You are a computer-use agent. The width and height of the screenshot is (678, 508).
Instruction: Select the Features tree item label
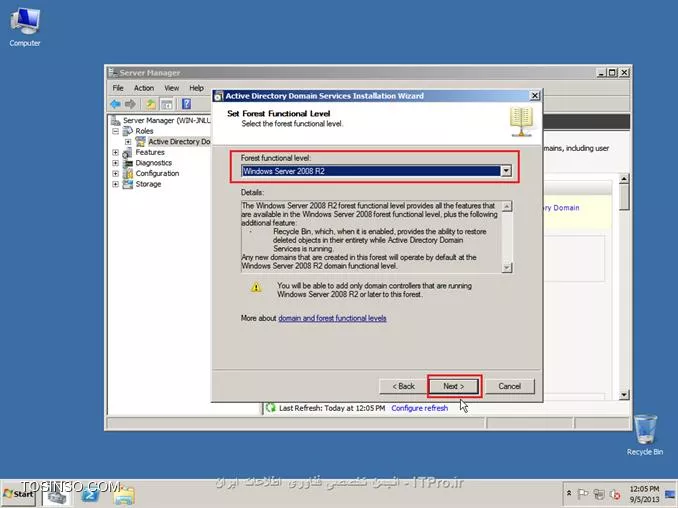tap(150, 152)
